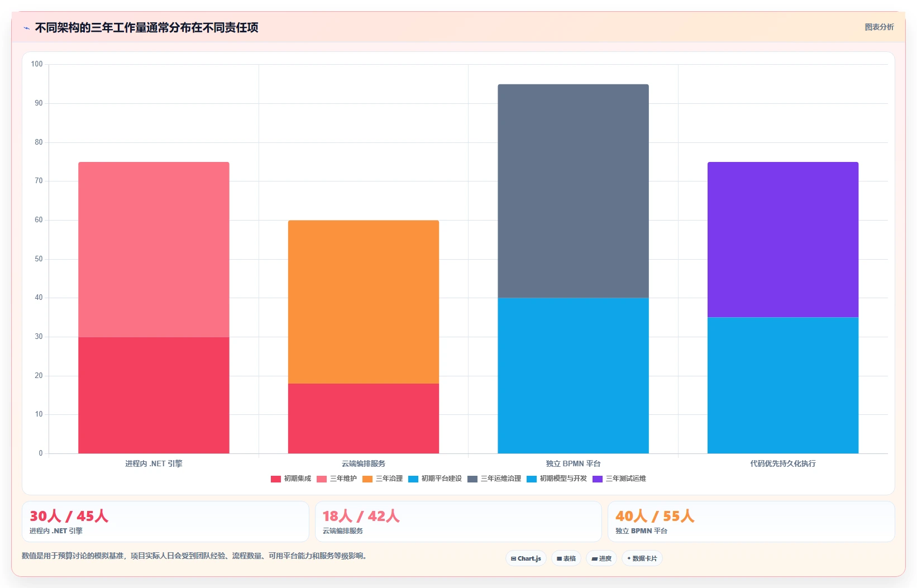
Task: Hide the 三年治理 legend series
Action: [x=383, y=479]
